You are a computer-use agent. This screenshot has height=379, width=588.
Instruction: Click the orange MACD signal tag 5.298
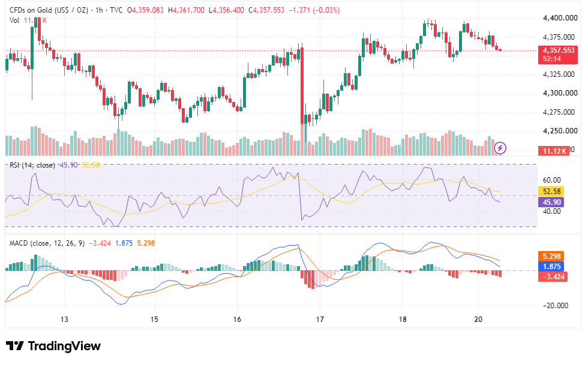click(x=551, y=256)
